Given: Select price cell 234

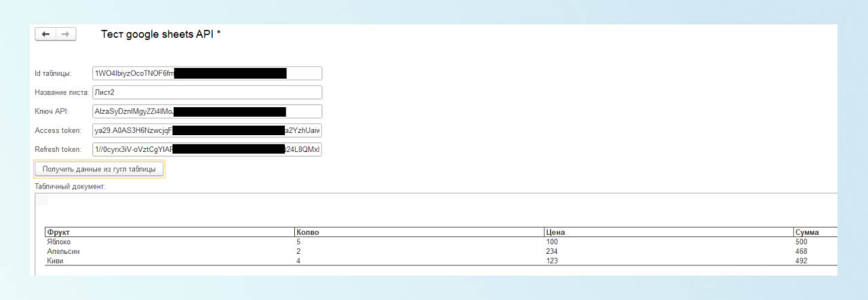Looking at the screenshot, I should pyautogui.click(x=669, y=251).
